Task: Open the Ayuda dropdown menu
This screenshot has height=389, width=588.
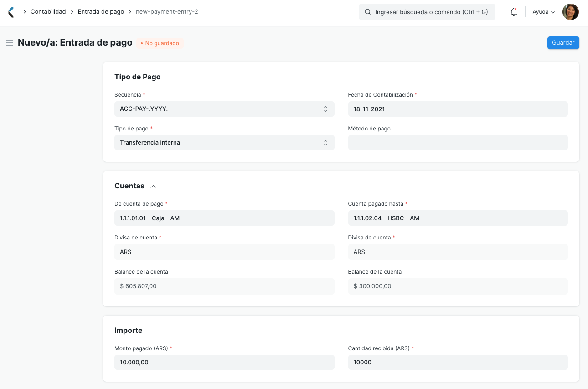Action: (x=544, y=12)
